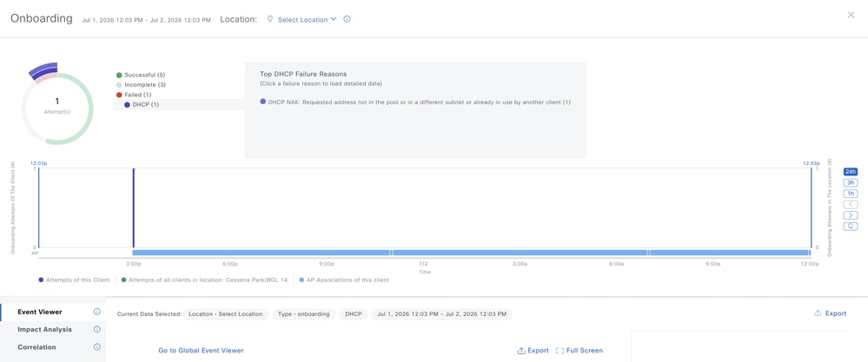Click the green dot beside Successful
868x362 pixels.
click(119, 75)
